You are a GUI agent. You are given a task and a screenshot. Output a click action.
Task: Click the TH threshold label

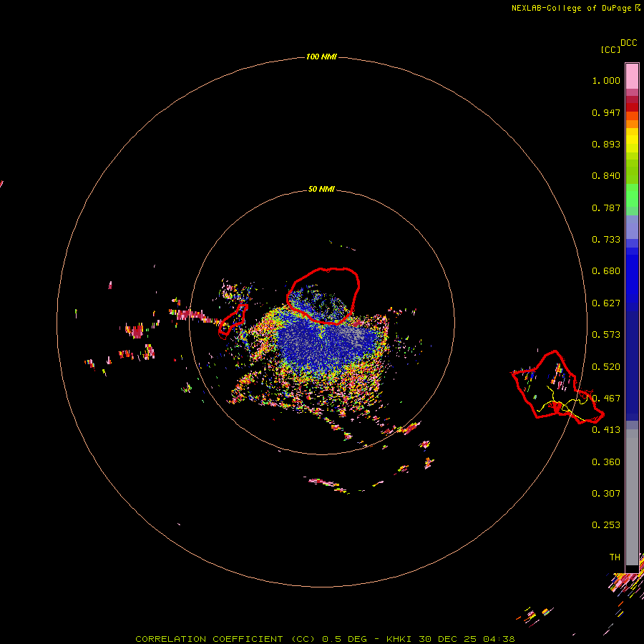(615, 557)
